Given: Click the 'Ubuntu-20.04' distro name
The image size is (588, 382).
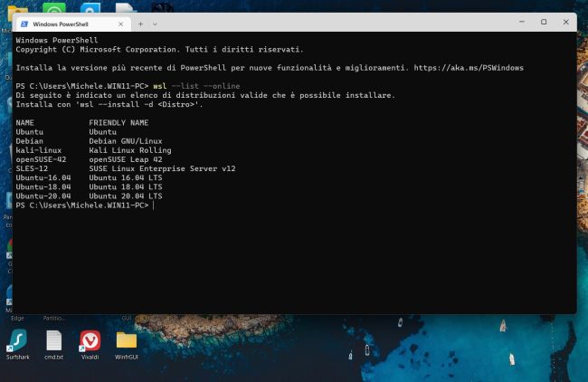Looking at the screenshot, I should (43, 196).
